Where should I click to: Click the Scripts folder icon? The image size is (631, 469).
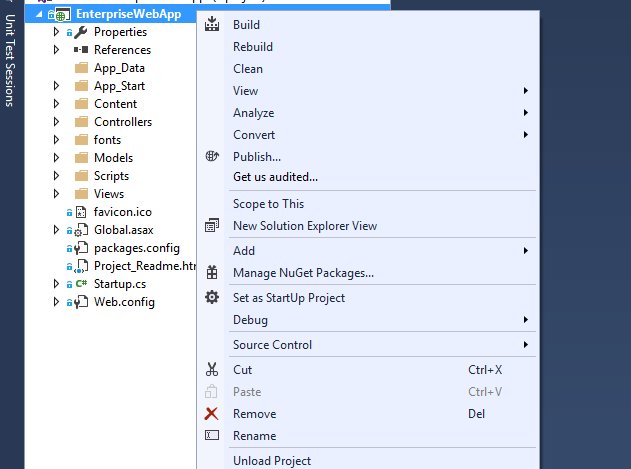81,176
